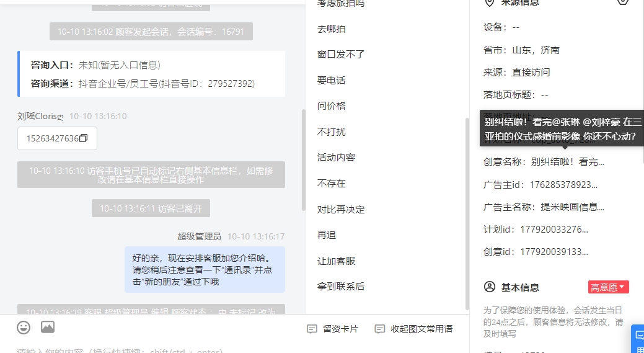The width and height of the screenshot is (644, 353).
Task: Choose the 让加客服 quick reply
Action: pyautogui.click(x=336, y=261)
